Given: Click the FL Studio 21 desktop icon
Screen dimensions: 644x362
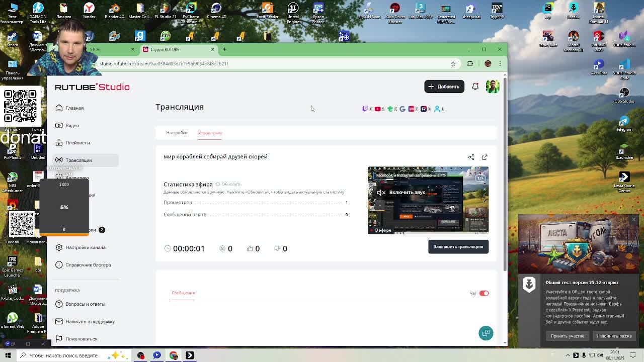Looking at the screenshot, I should coord(165,12).
